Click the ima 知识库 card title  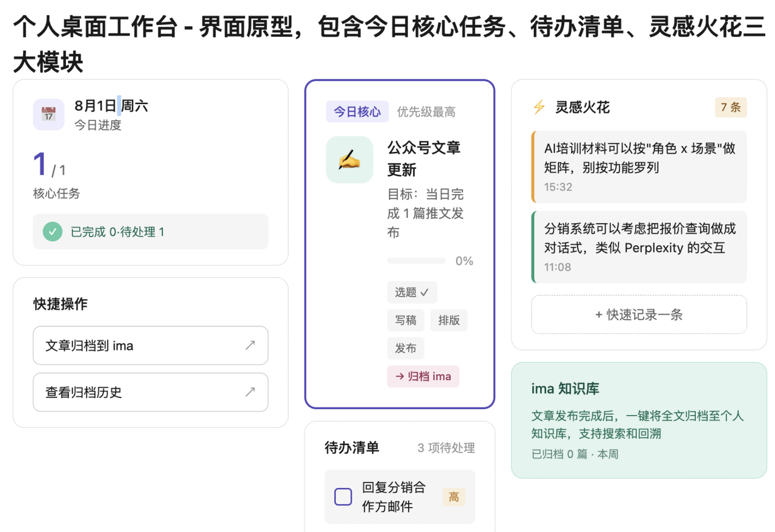(x=565, y=389)
